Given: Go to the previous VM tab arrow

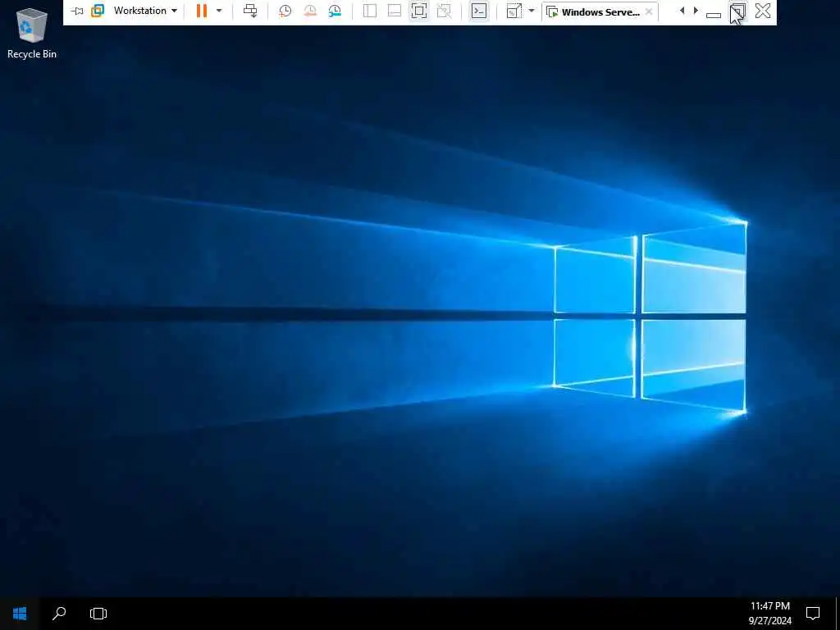Looking at the screenshot, I should click(x=682, y=11).
